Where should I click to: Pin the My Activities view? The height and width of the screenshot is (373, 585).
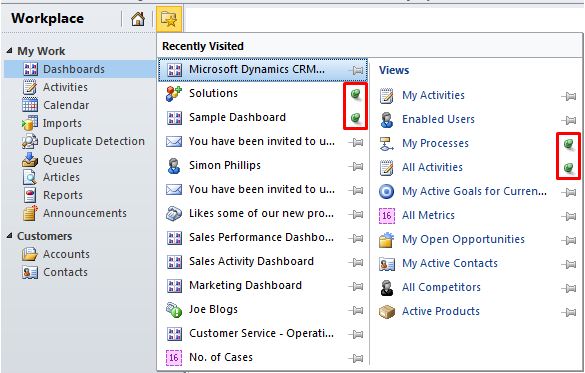click(569, 96)
